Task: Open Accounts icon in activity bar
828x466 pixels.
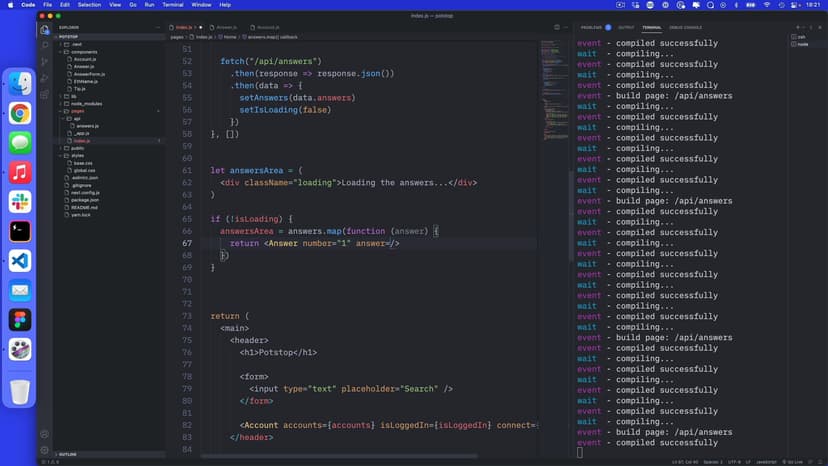Action: [45, 434]
